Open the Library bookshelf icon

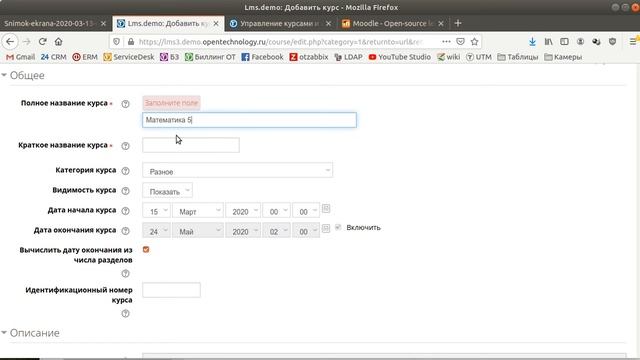(549, 42)
